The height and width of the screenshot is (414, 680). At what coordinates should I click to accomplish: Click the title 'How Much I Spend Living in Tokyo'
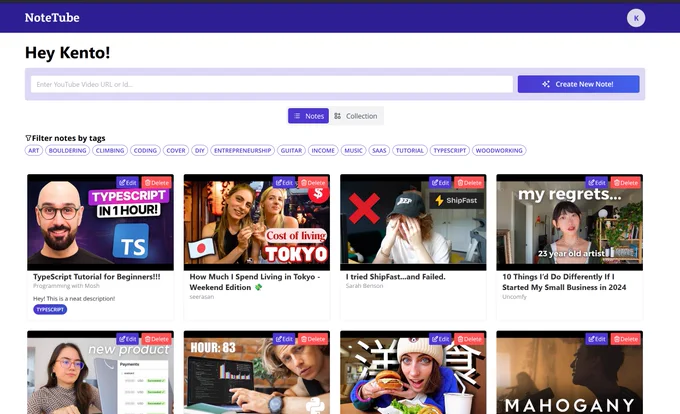click(255, 282)
